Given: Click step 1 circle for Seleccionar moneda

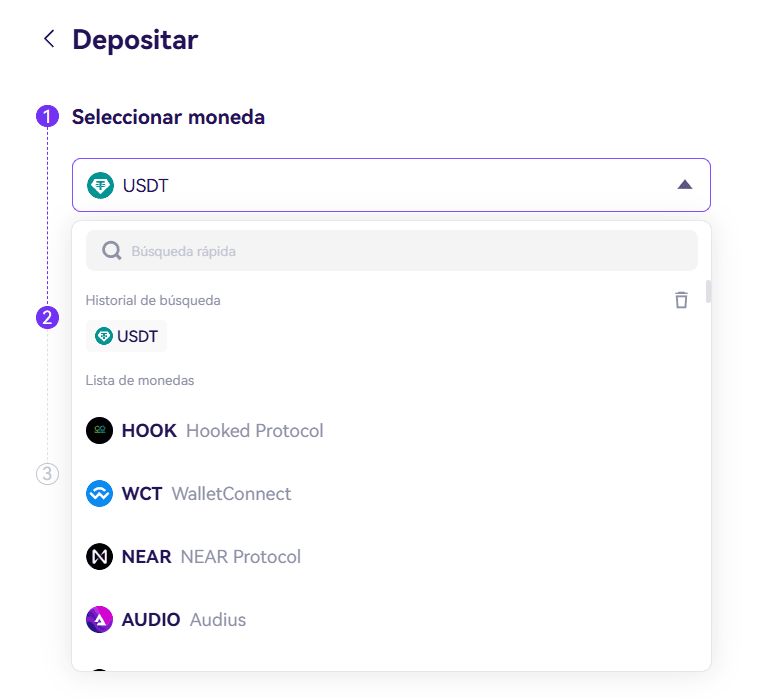Looking at the screenshot, I should click(x=47, y=116).
